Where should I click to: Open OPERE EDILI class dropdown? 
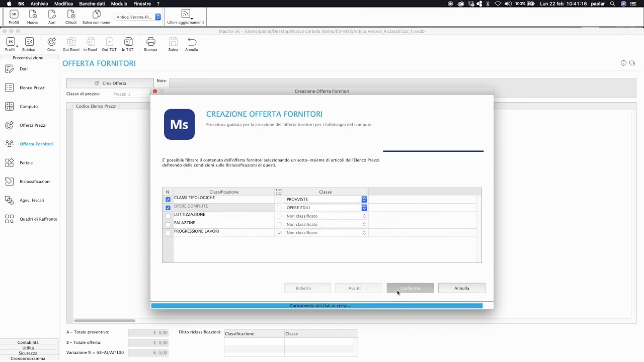326,208
